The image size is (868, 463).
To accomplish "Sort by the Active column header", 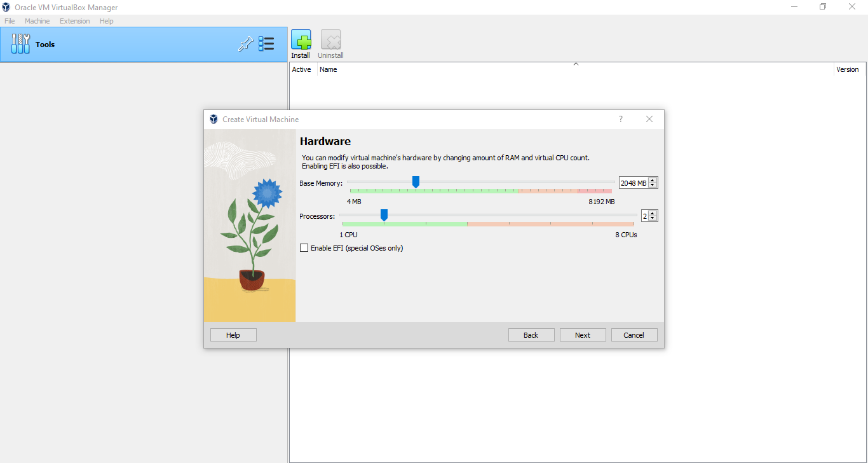I will pyautogui.click(x=303, y=69).
